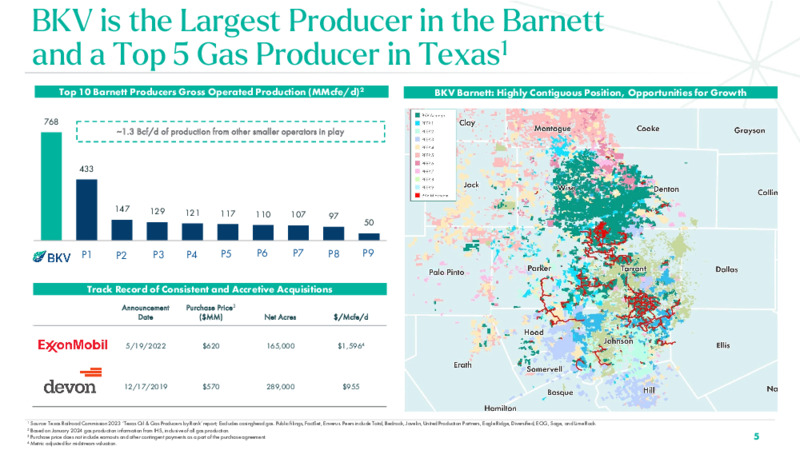
Task: Click the value '$955'
Action: click(351, 387)
